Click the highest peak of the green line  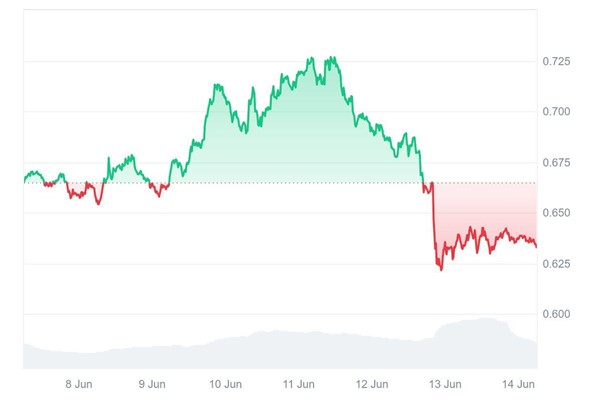click(x=313, y=58)
